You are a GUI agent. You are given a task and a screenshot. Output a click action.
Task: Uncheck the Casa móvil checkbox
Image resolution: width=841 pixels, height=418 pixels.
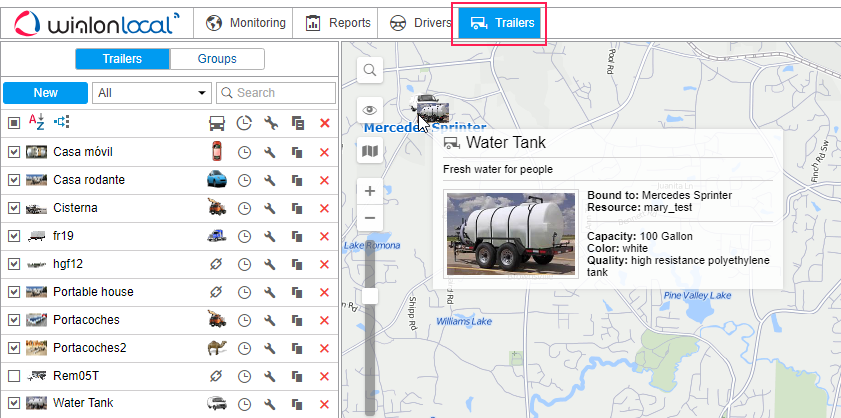14,152
